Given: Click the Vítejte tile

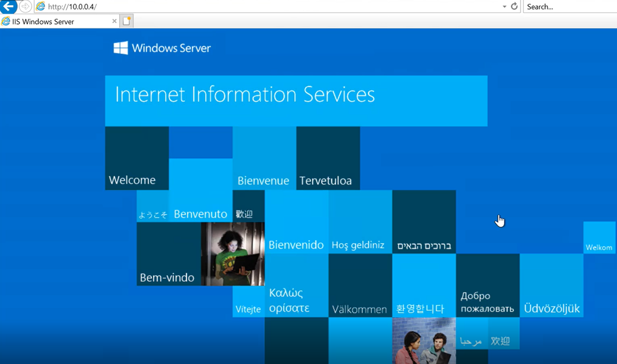Looking at the screenshot, I should [x=249, y=302].
